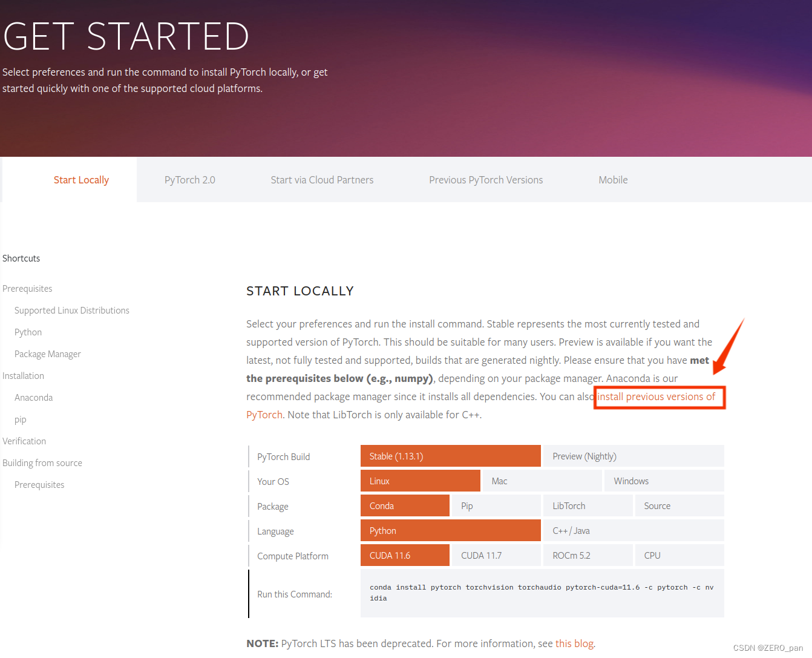Pick Conda package option

click(x=405, y=505)
